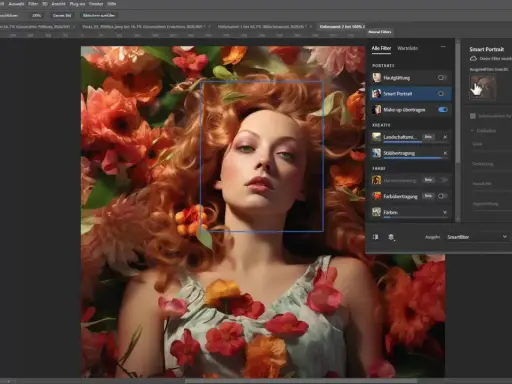
Task: Click the Farbübertragung filter label
Action: [400, 196]
